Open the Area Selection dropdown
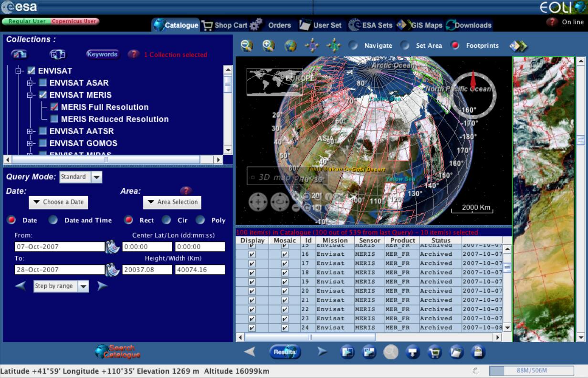This screenshot has width=588, height=378. point(172,202)
